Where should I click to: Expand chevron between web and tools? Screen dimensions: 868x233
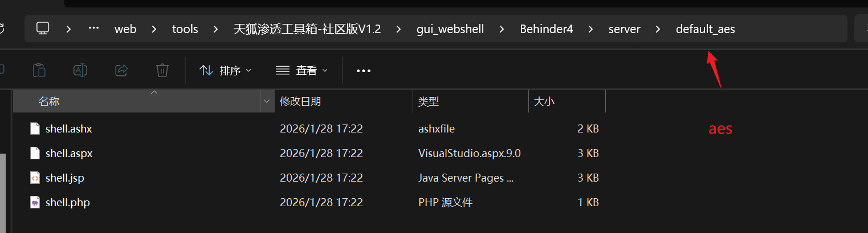tap(154, 29)
